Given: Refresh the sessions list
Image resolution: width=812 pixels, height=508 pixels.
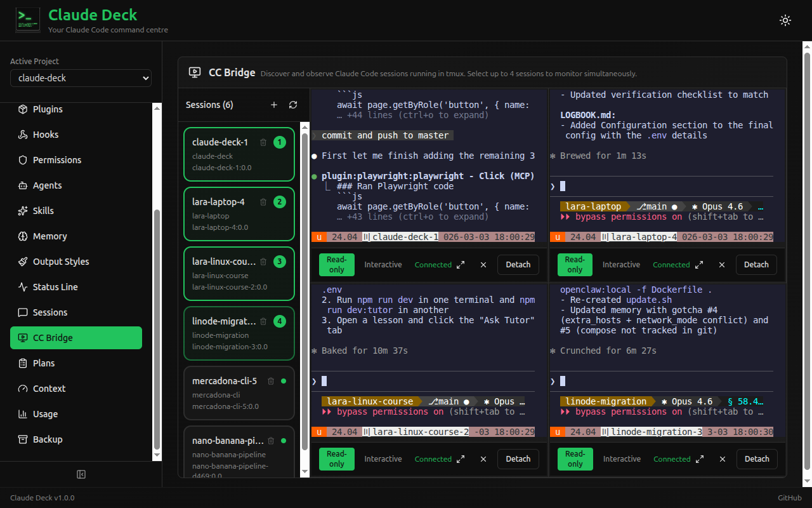Looking at the screenshot, I should pos(292,105).
